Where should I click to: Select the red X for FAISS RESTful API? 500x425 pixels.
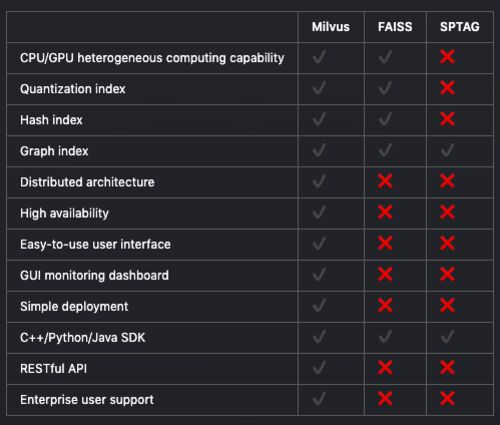385,368
